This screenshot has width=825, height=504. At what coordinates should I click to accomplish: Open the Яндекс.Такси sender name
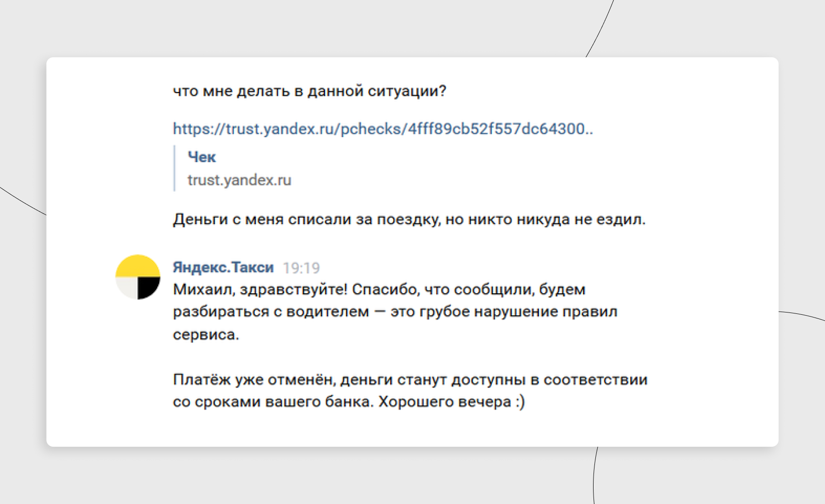pos(223,267)
